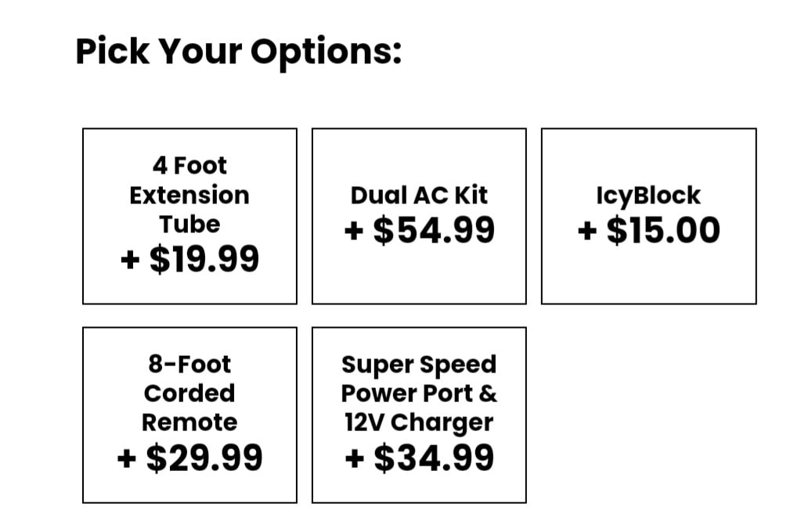
Task: Click the + $34.99 price text
Action: point(420,458)
